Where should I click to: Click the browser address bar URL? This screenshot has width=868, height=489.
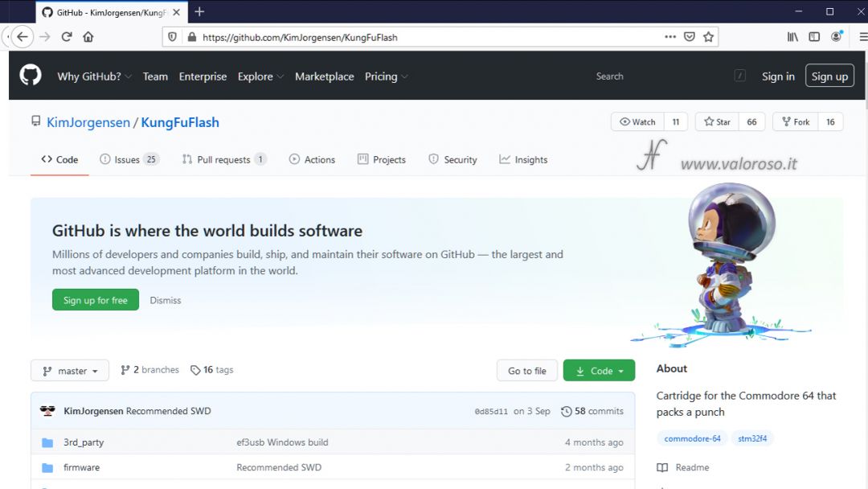click(x=300, y=37)
